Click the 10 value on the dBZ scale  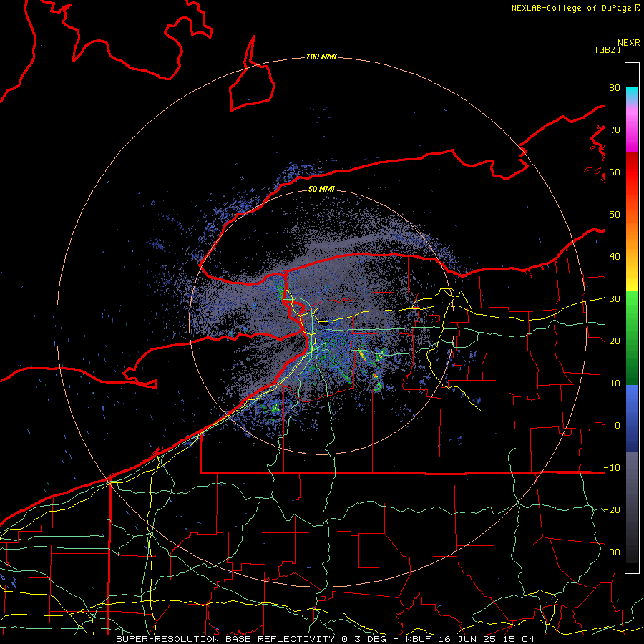pos(615,384)
